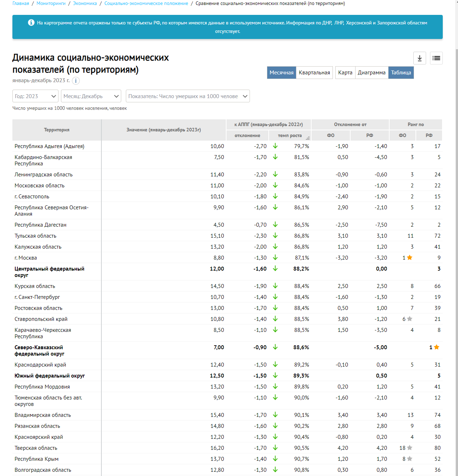The height and width of the screenshot is (476, 458).
Task: Click the info icon beside the period
Action: coord(76,81)
